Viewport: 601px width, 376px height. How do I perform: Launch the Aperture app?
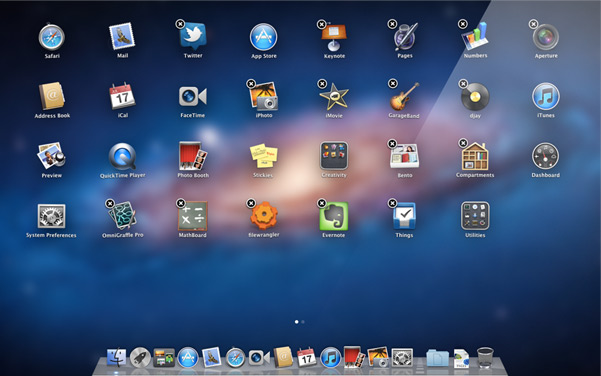tap(545, 37)
